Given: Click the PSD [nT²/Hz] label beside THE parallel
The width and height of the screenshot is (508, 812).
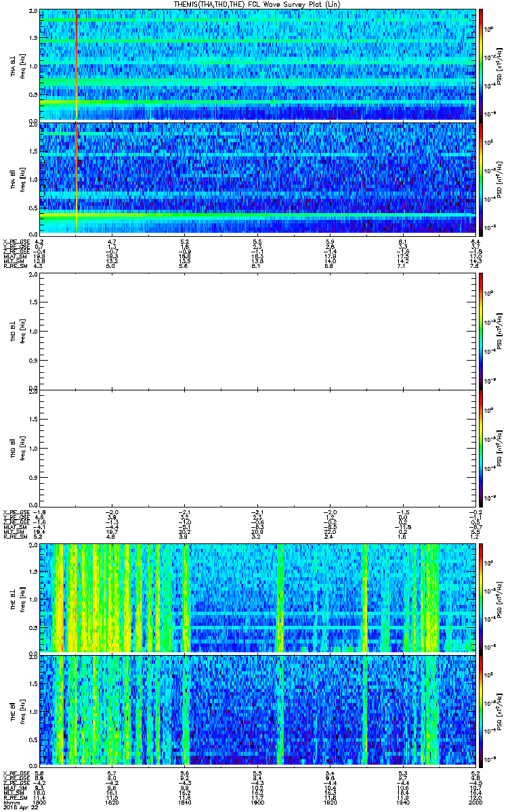Looking at the screenshot, I should (499, 710).
